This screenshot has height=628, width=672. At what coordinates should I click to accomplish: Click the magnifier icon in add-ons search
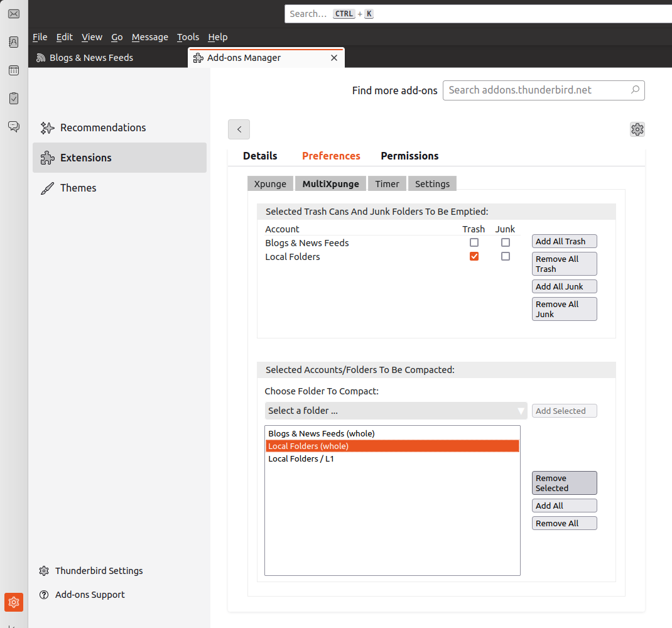(x=635, y=90)
